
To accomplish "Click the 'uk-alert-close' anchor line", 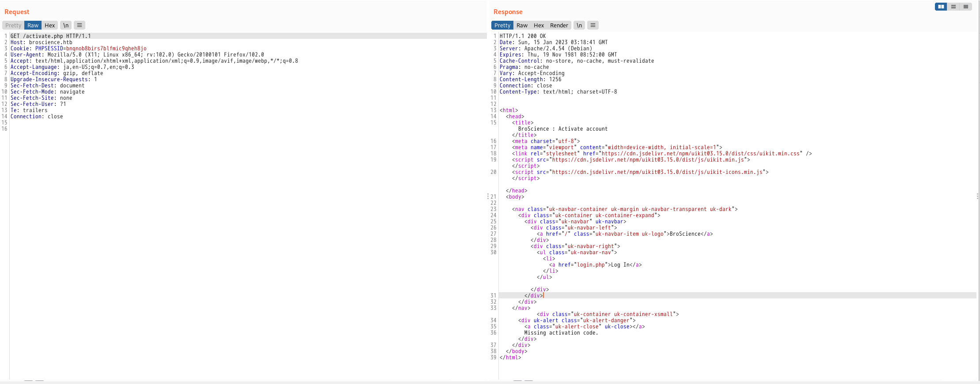I will coord(585,327).
